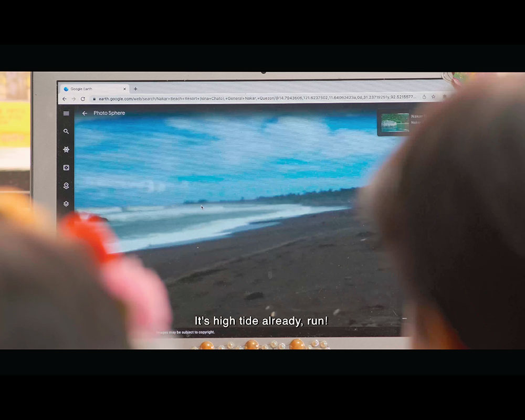525x420 pixels.
Task: Click the I'm Feeling Lucky dice icon
Action: pos(66,167)
